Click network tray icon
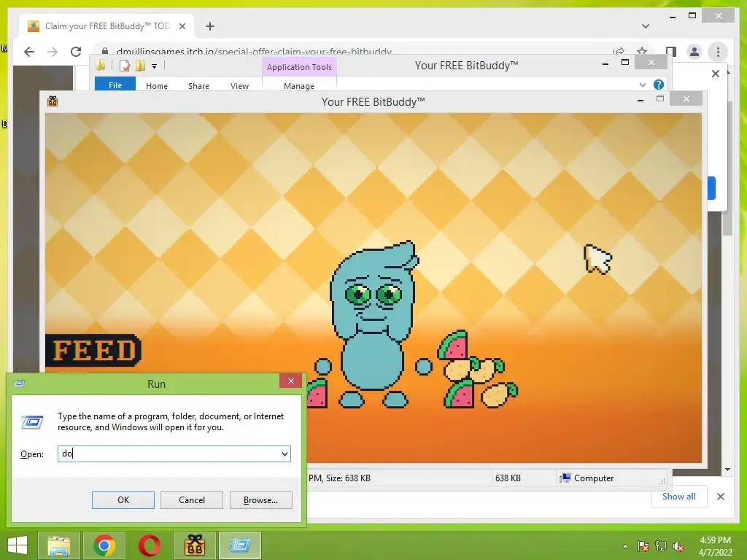The image size is (747, 560). (x=661, y=546)
